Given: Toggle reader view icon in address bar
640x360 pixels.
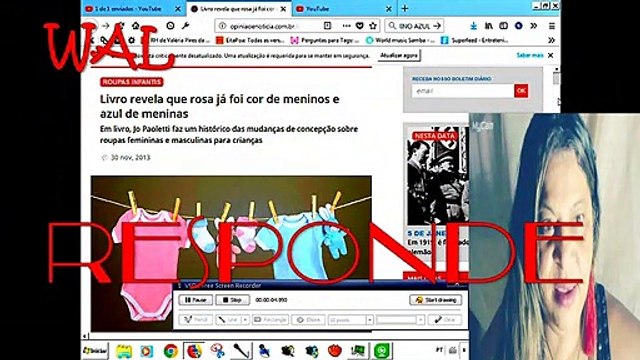Looking at the screenshot, I should point(327,26).
